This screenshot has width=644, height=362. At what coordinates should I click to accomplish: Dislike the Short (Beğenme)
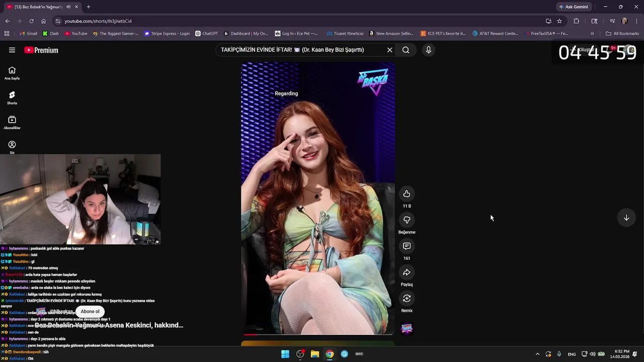407,220
